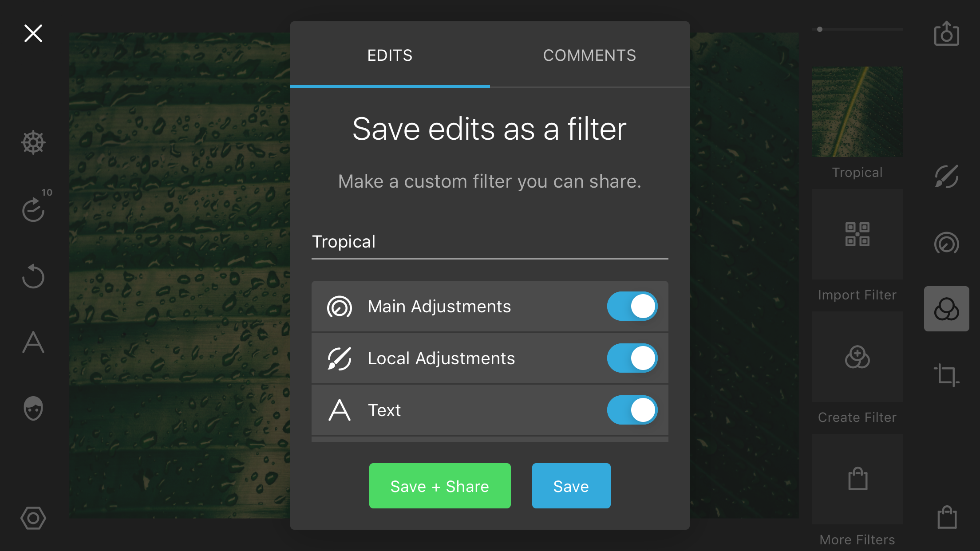The height and width of the screenshot is (551, 980).
Task: Open the ship wheel tool in left sidebar
Action: (x=33, y=143)
